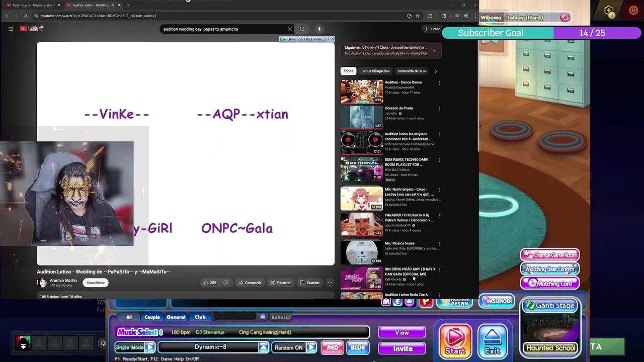This screenshot has height=362, width=644.
Task: Bookmark this page with the star icon
Action: 417,16
